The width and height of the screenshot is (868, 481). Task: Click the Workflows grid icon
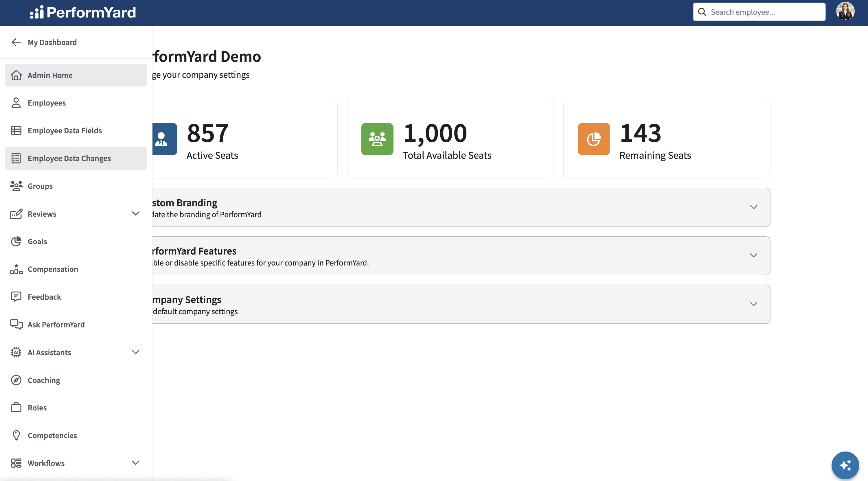point(16,463)
